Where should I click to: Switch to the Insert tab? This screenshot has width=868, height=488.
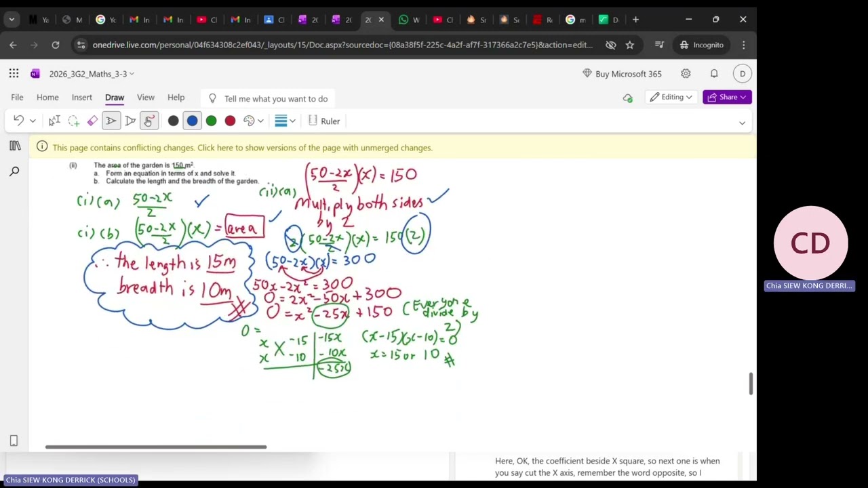82,98
